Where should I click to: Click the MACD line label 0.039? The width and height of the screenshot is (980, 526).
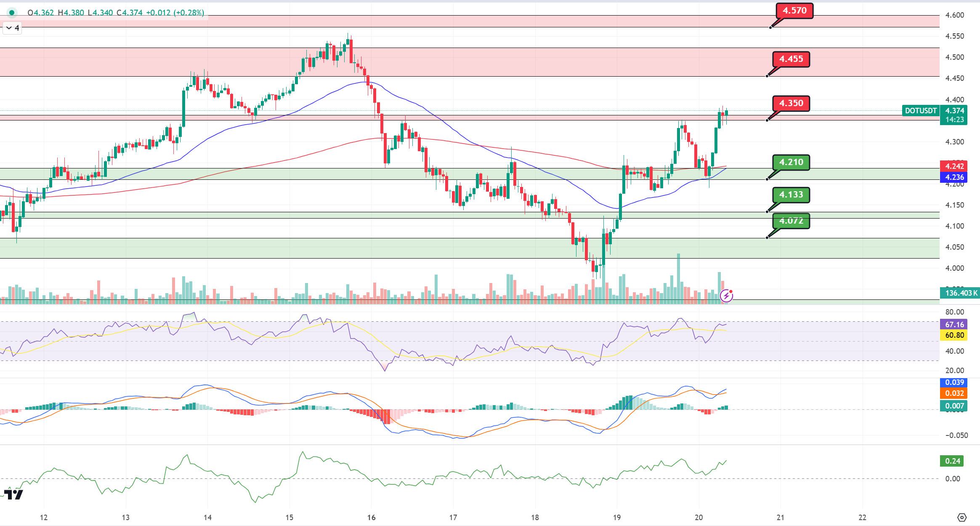point(953,382)
